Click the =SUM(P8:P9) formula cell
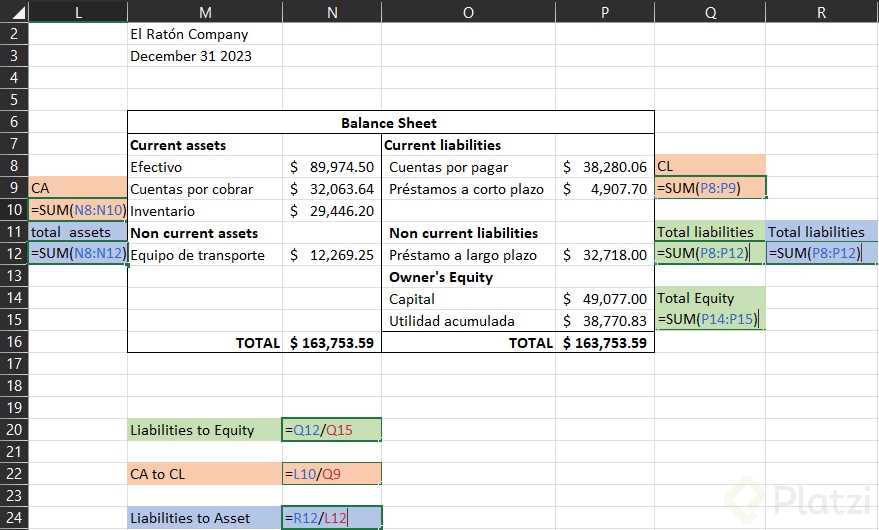 pyautogui.click(x=710, y=187)
